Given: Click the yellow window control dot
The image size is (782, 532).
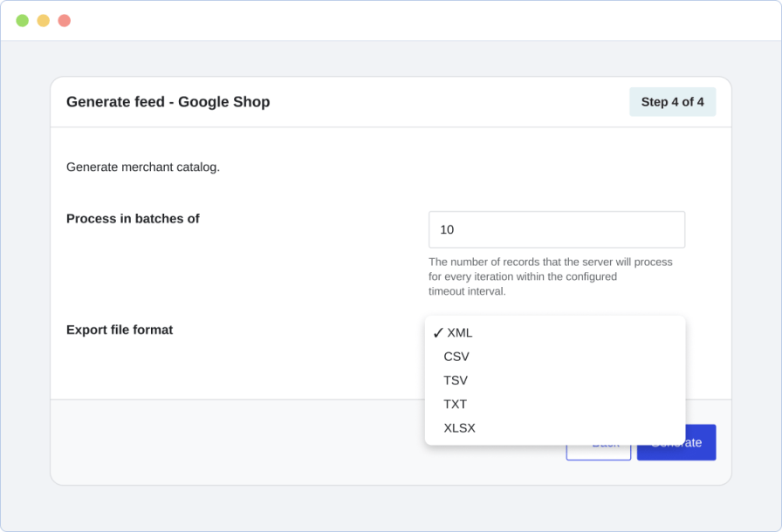Looking at the screenshot, I should pyautogui.click(x=44, y=20).
